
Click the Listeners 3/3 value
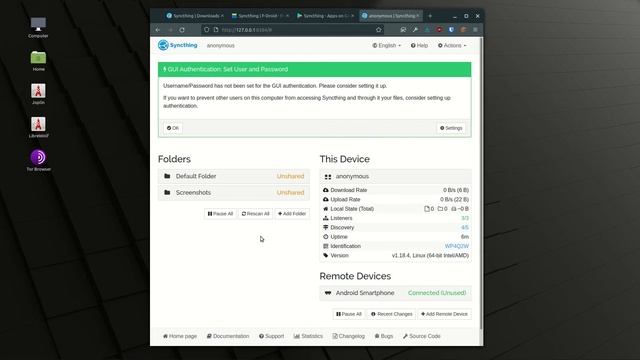(465, 218)
